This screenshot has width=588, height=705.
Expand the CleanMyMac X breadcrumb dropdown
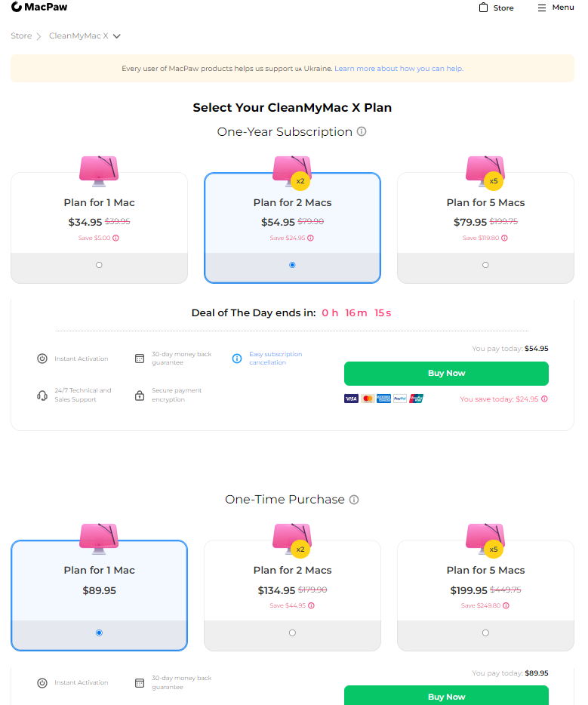[x=117, y=36]
